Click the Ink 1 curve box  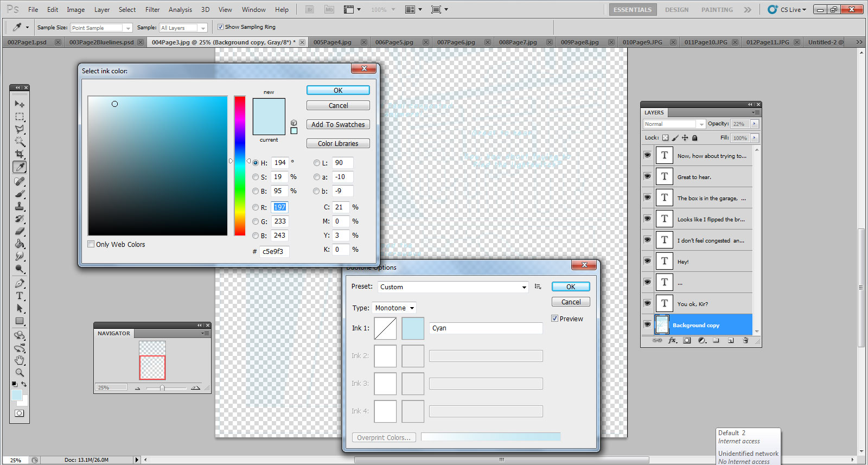[x=385, y=328]
